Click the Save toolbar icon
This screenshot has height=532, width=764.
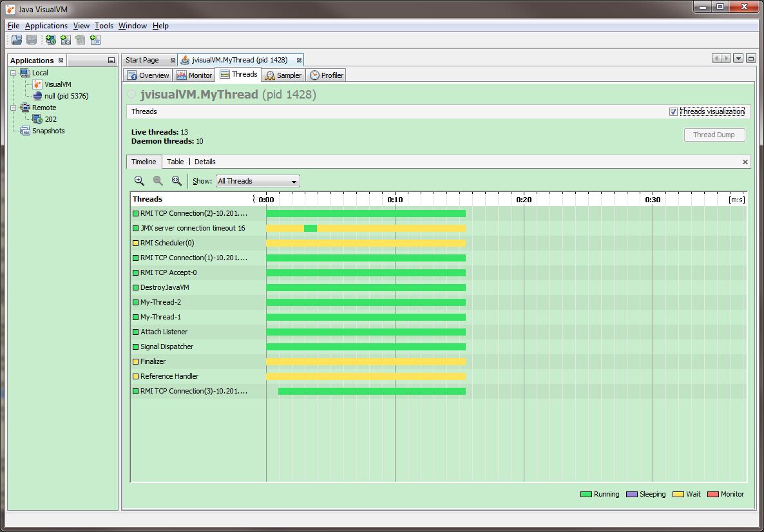point(32,40)
